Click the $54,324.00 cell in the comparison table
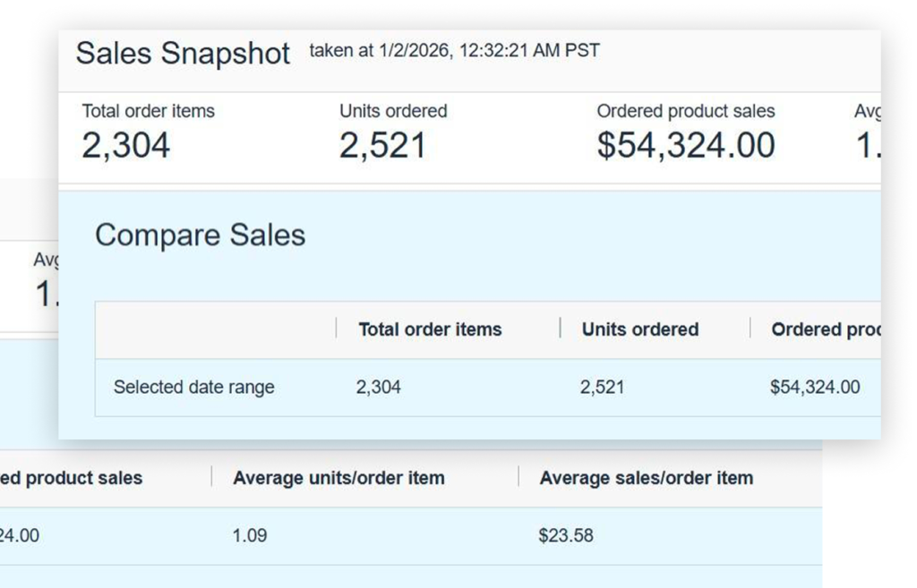 pyautogui.click(x=815, y=388)
